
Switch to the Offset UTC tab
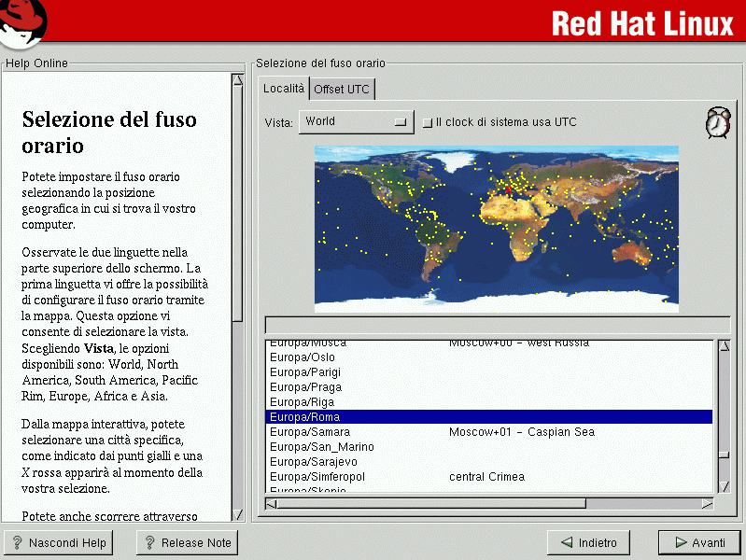pos(342,90)
